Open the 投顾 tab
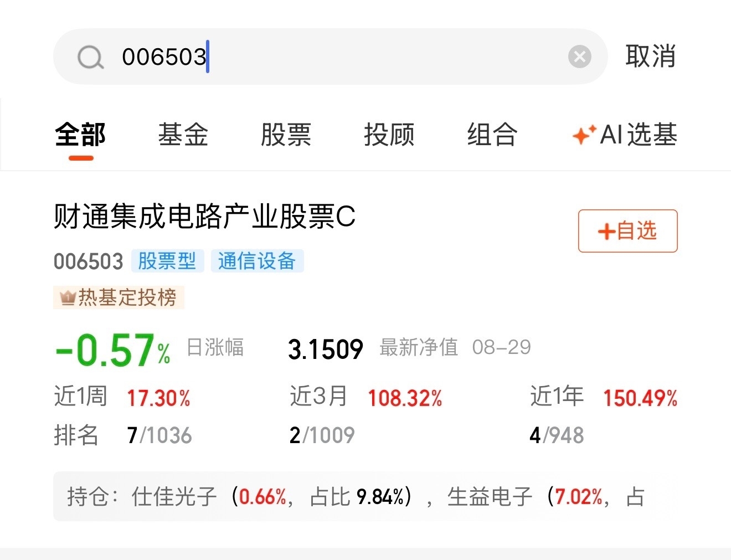 (389, 135)
